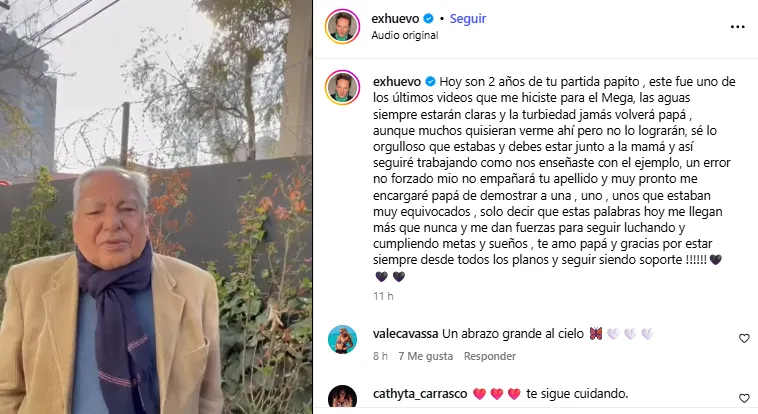Open the three-dot more options menu

pos(737,27)
